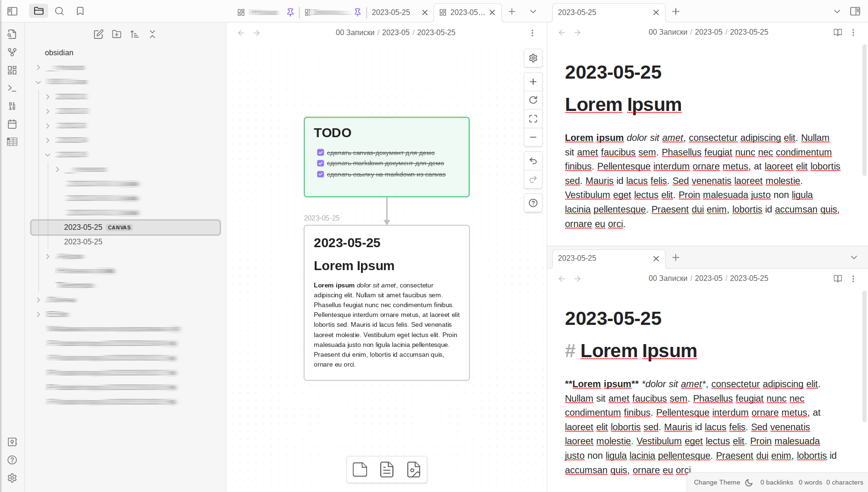Unpin the first pinned tab
Image resolution: width=868 pixels, height=492 pixels.
point(290,12)
